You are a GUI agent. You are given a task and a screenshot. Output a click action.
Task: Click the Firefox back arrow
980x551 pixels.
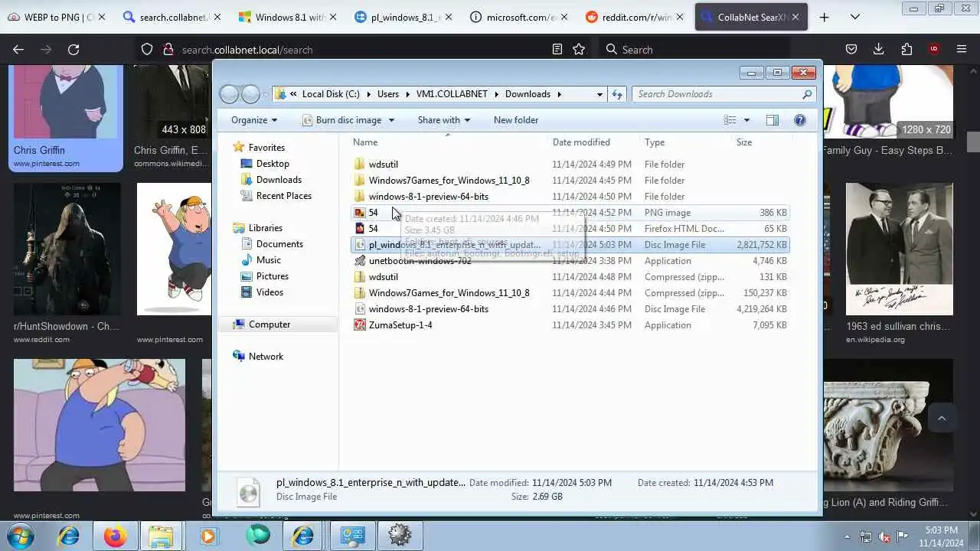(18, 49)
